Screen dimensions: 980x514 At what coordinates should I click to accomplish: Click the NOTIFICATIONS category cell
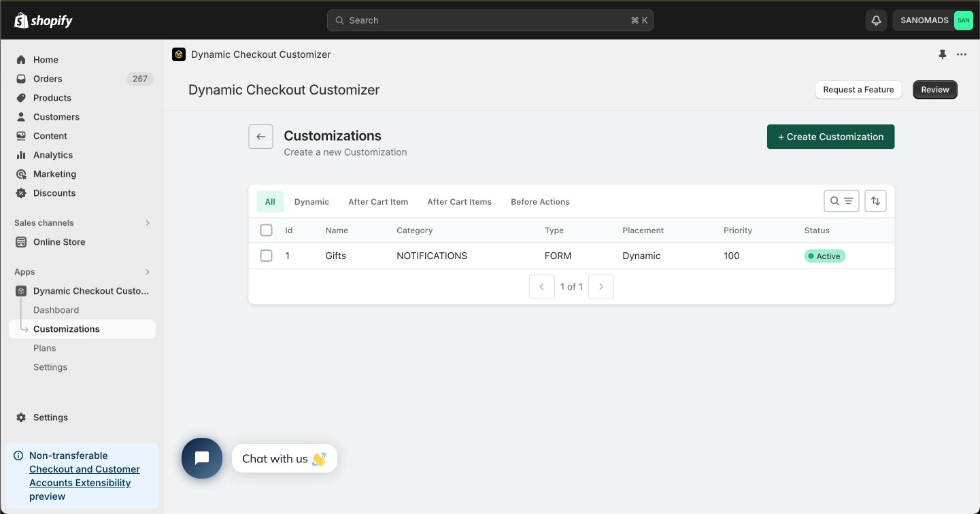point(432,256)
